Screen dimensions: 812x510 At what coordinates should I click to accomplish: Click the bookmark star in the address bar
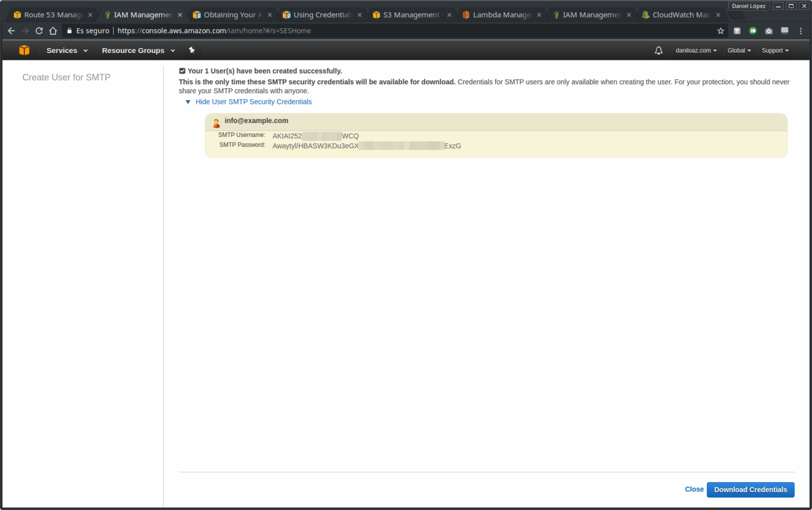[721, 30]
